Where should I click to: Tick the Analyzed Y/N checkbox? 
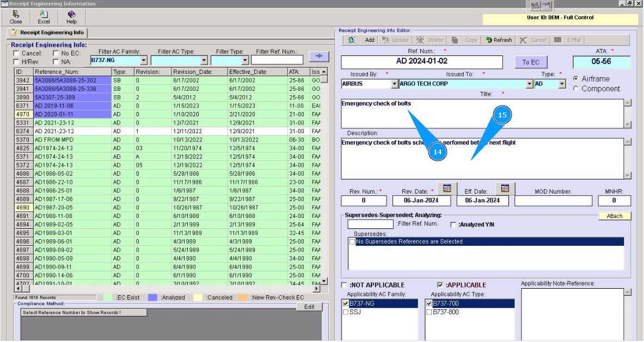[453, 225]
